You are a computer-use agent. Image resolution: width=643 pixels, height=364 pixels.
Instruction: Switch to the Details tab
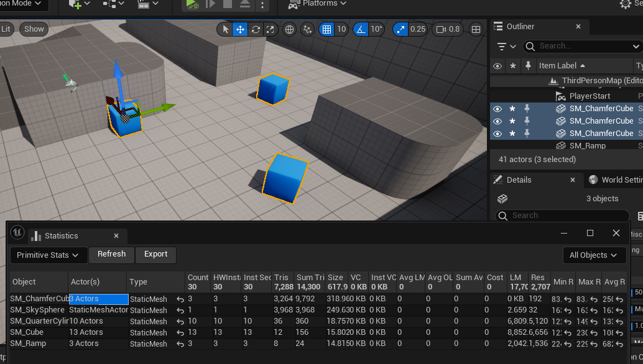(x=519, y=180)
